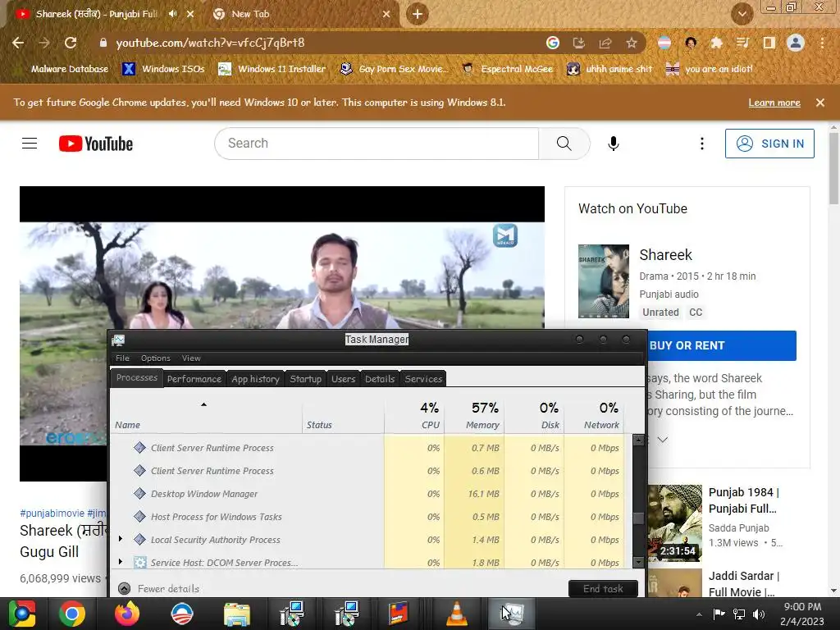Switch to the Startup tab
Screen dimensions: 840x630
click(305, 379)
